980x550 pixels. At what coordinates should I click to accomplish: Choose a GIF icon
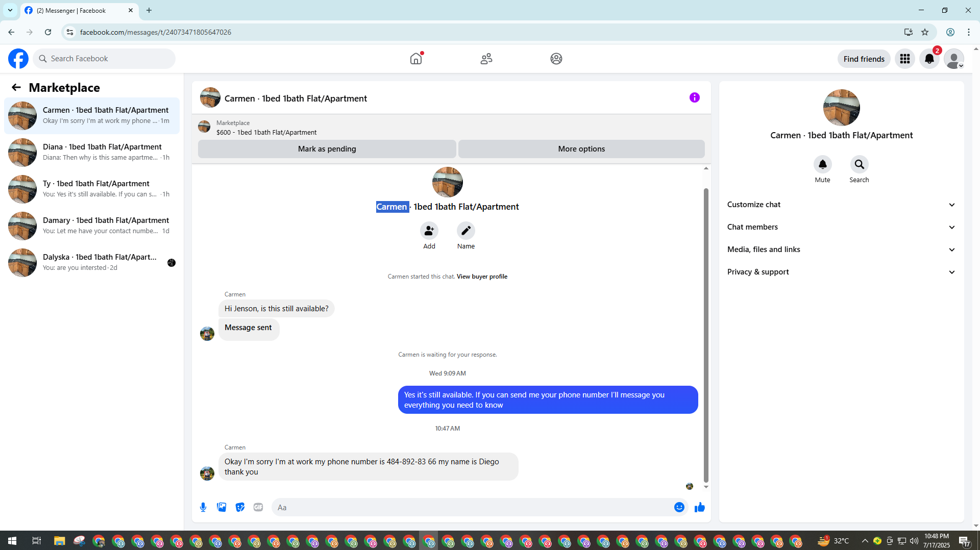(258, 507)
